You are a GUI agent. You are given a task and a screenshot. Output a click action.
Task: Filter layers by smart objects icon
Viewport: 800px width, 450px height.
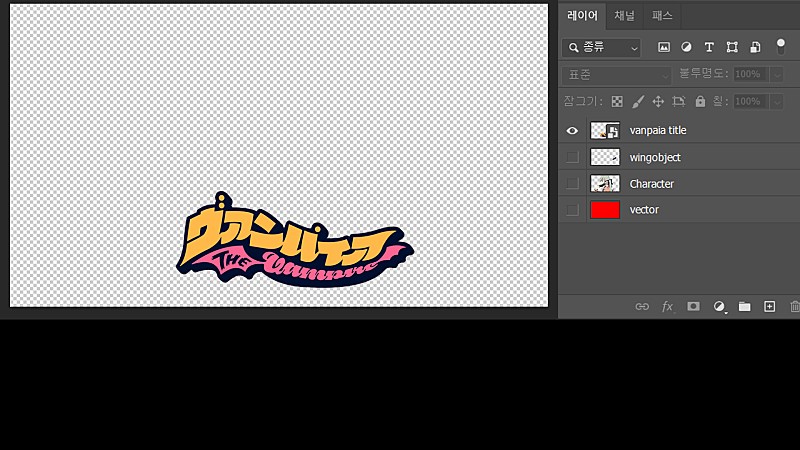tap(755, 47)
